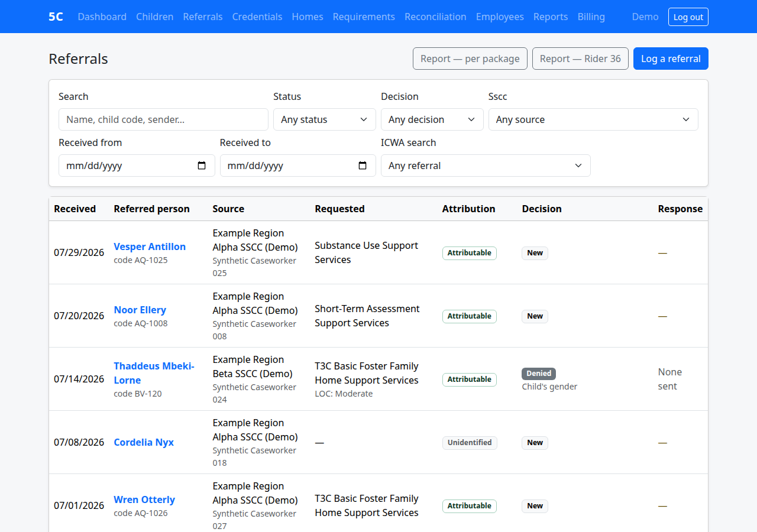
Task: Click New badge in Noor Ellery row
Action: point(535,316)
